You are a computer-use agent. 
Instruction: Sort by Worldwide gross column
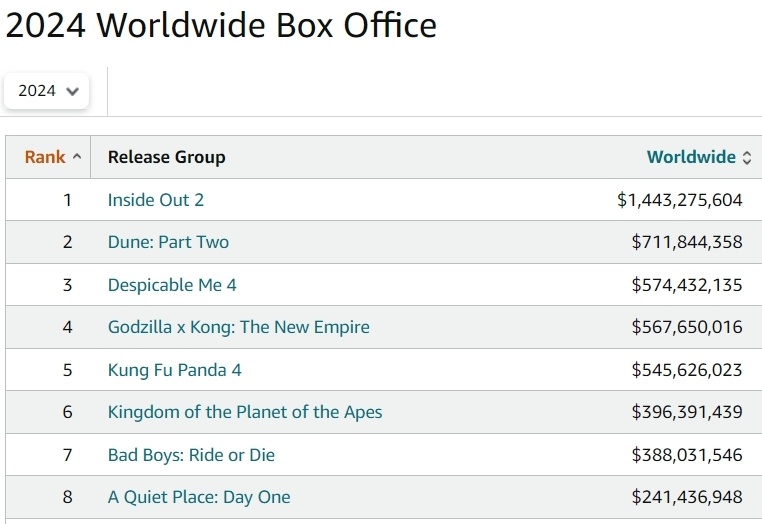[690, 157]
